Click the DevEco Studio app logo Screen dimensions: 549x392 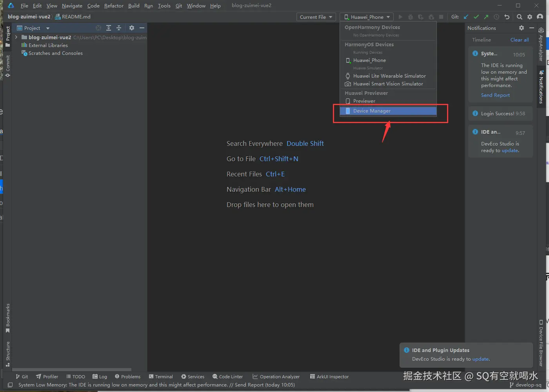[11, 5]
